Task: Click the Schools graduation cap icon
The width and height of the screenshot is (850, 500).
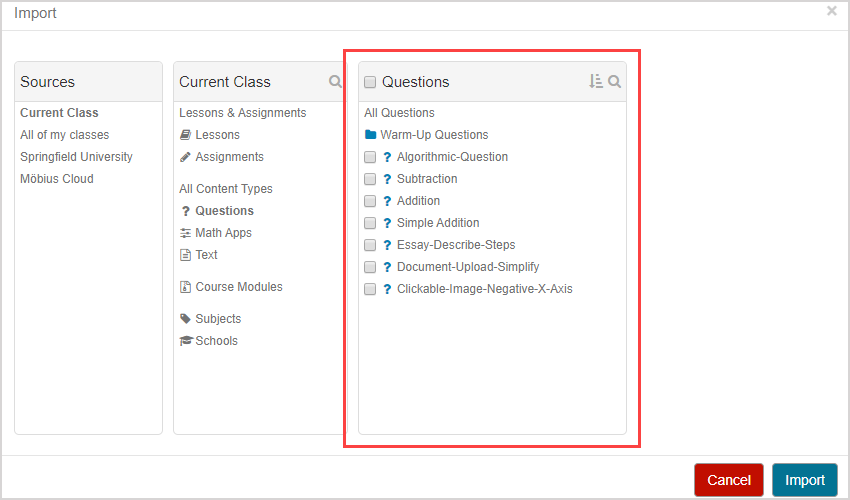Action: pos(186,341)
